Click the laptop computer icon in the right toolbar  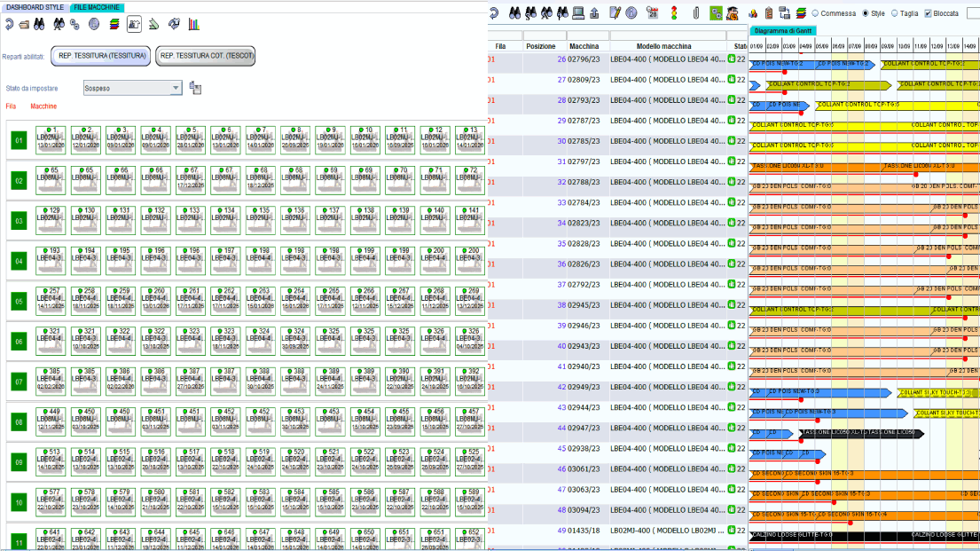[x=578, y=13]
